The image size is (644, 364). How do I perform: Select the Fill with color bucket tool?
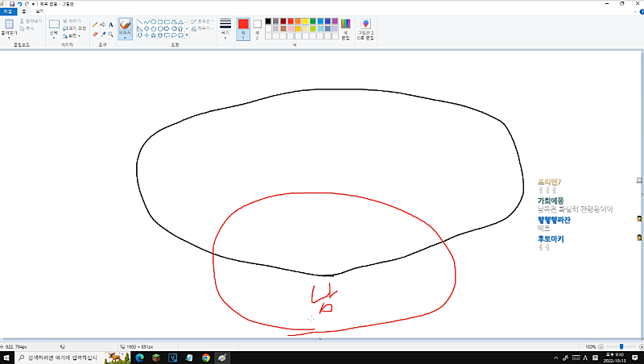coord(103,25)
